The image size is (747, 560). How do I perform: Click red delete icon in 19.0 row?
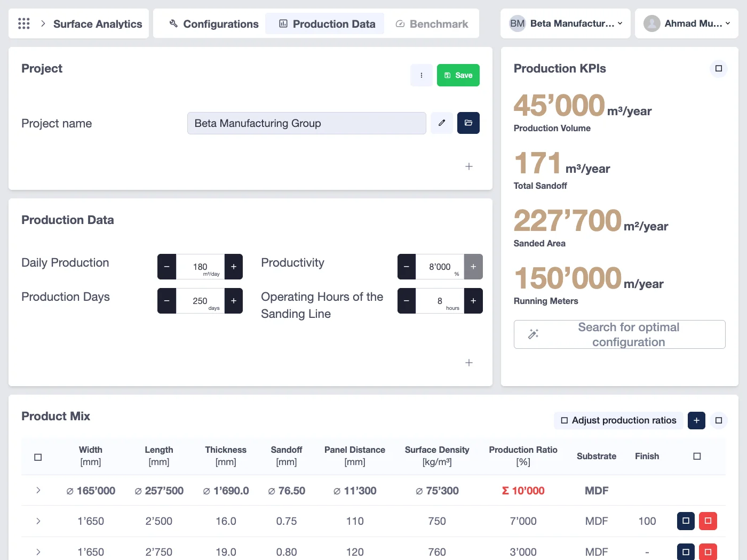(x=708, y=551)
